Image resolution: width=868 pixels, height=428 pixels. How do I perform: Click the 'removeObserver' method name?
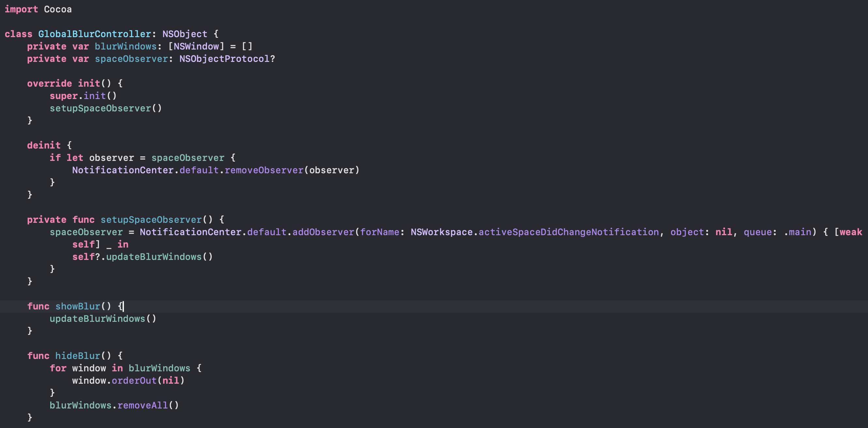(x=264, y=170)
